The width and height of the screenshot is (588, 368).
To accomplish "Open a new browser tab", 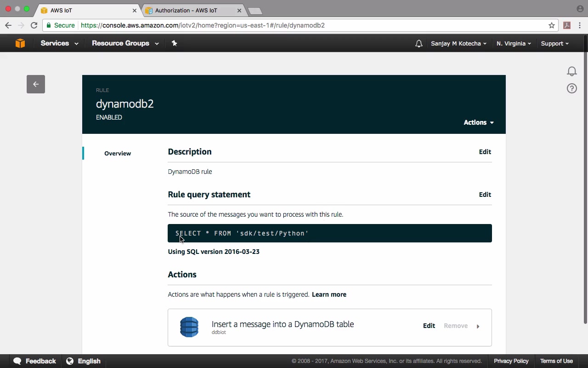I will click(x=255, y=11).
